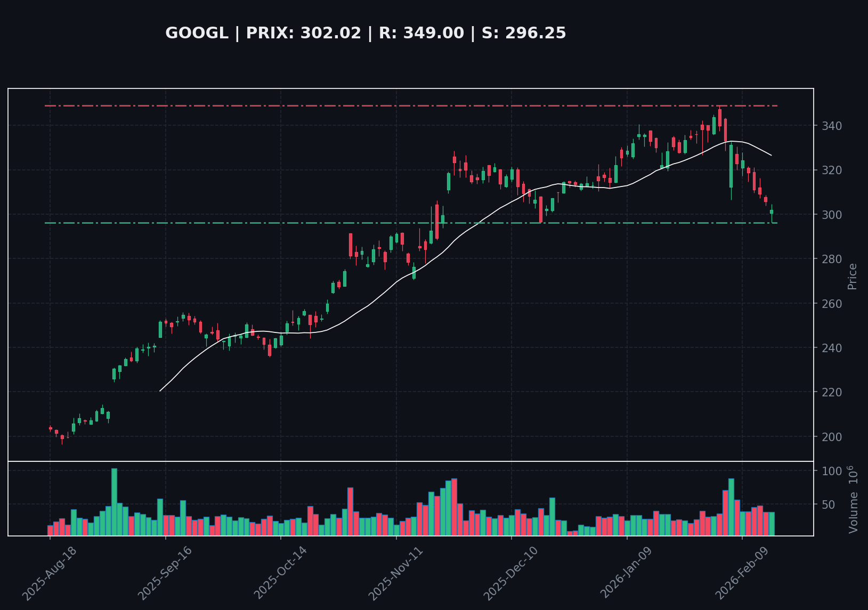Select the 2026-Jan-09 date label
The image size is (868, 610).
[x=627, y=573]
